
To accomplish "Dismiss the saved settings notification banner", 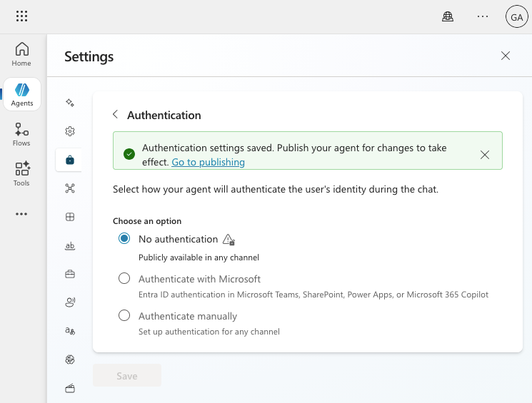I will (x=485, y=155).
